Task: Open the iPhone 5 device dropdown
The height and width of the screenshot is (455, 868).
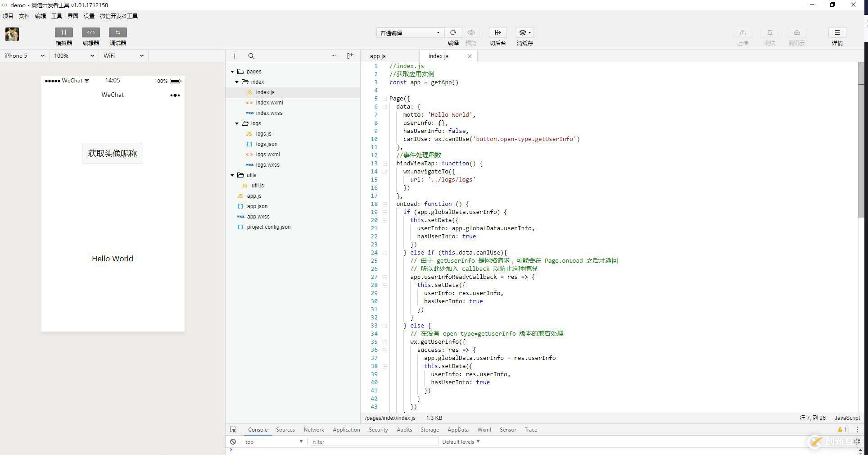Action: tap(24, 55)
